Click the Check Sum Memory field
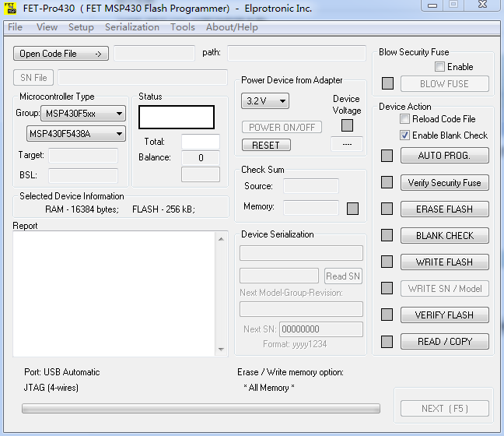Screen dimensions: 504x436 [x=311, y=208]
